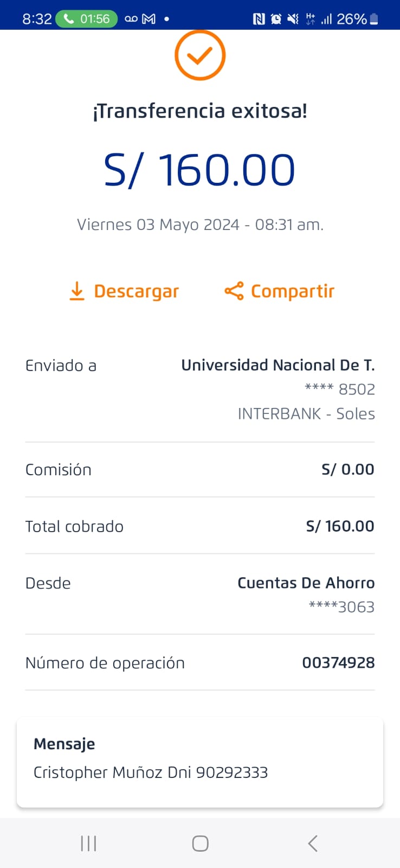Tap the date Viernes 03 Mayo 2024
The image size is (400, 868).
point(200,225)
